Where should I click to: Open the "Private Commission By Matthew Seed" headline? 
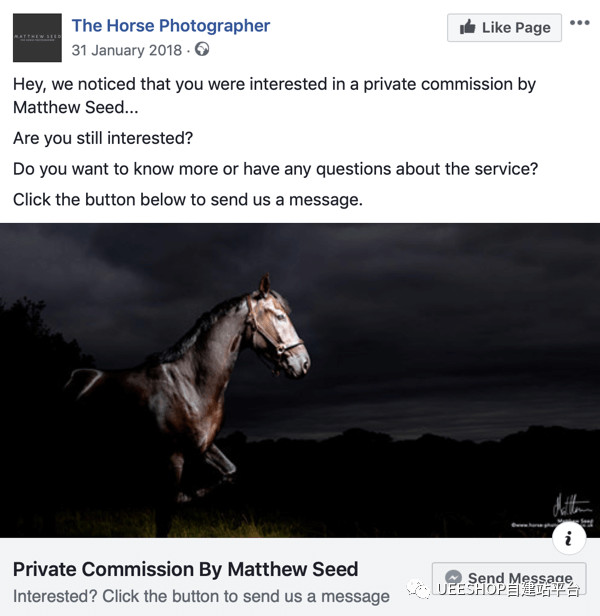click(185, 569)
